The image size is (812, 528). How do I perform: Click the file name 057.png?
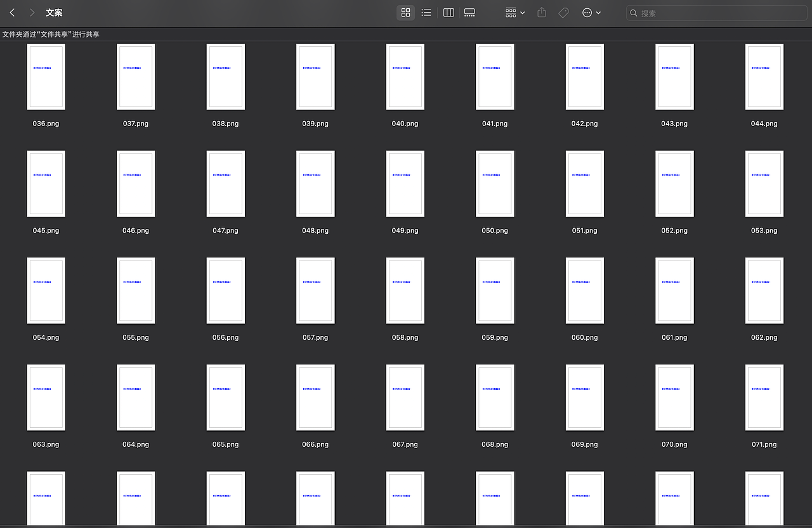[315, 338]
